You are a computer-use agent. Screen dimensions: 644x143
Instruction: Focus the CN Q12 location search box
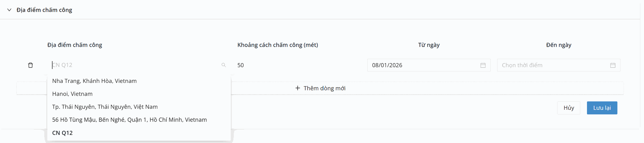tap(134, 65)
